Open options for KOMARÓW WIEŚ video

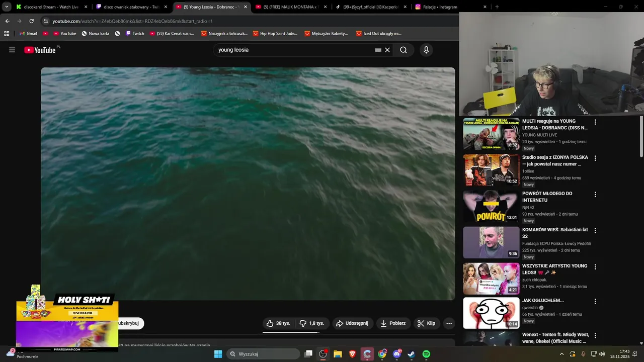(595, 231)
